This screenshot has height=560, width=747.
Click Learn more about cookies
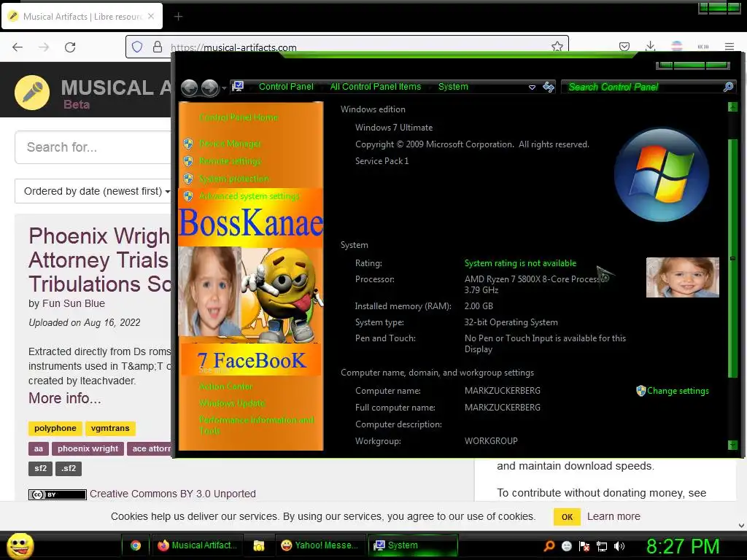614,517
